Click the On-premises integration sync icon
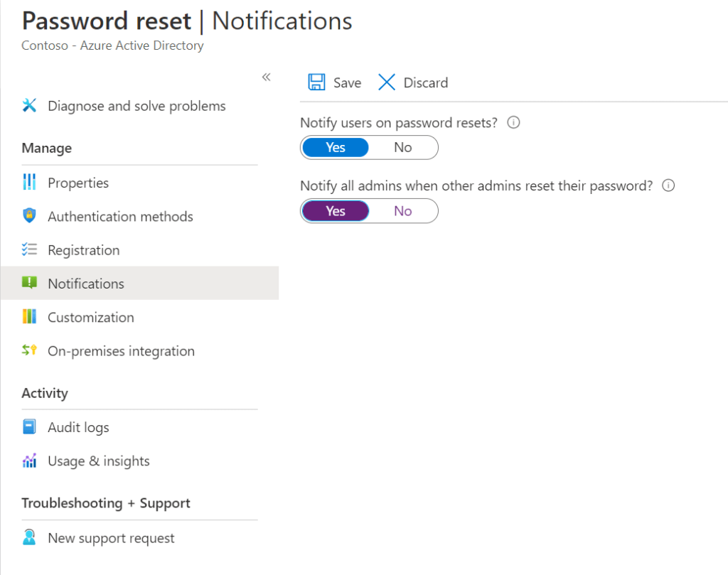 (x=29, y=351)
